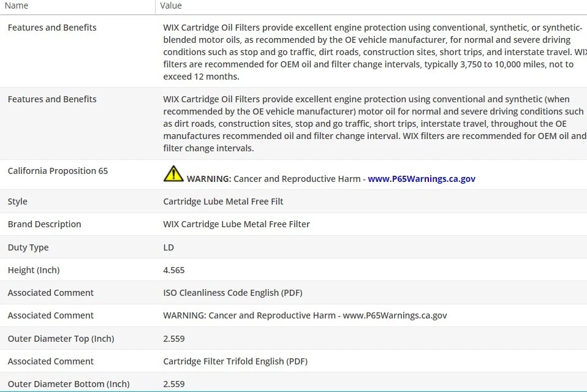Select the Outer Diameter Top value 2.559
The image size is (587, 392).
[x=173, y=339]
